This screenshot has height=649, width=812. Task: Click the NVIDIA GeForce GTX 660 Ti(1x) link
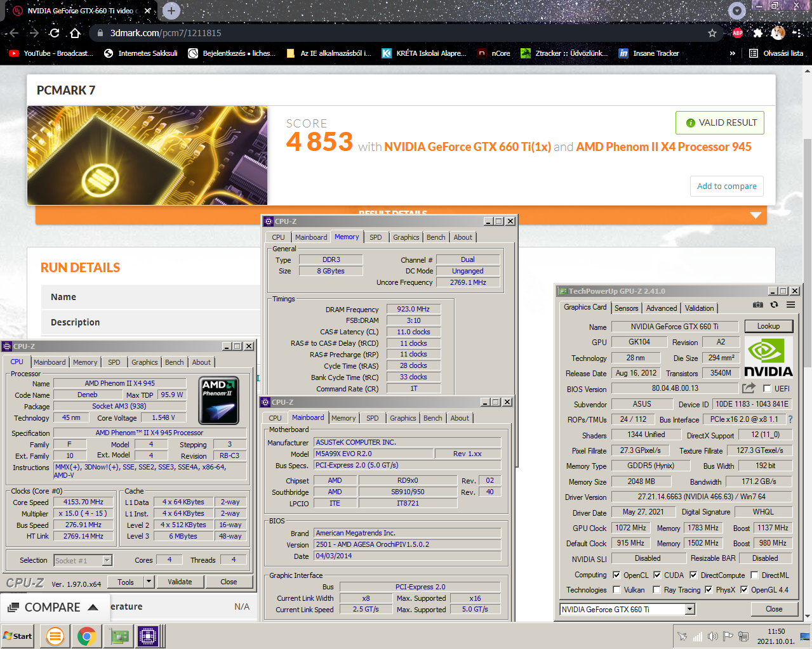tap(468, 147)
